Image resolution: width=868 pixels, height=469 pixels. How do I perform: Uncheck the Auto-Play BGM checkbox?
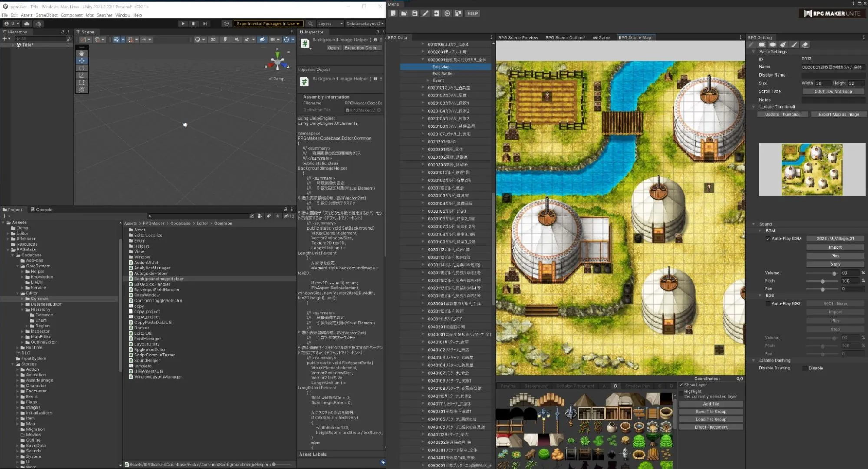click(768, 239)
